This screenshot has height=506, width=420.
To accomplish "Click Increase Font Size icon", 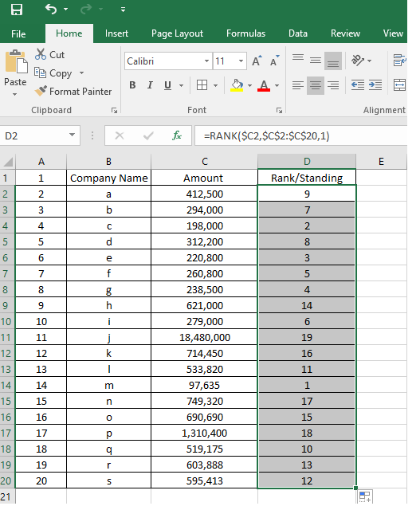I will coord(257,61).
